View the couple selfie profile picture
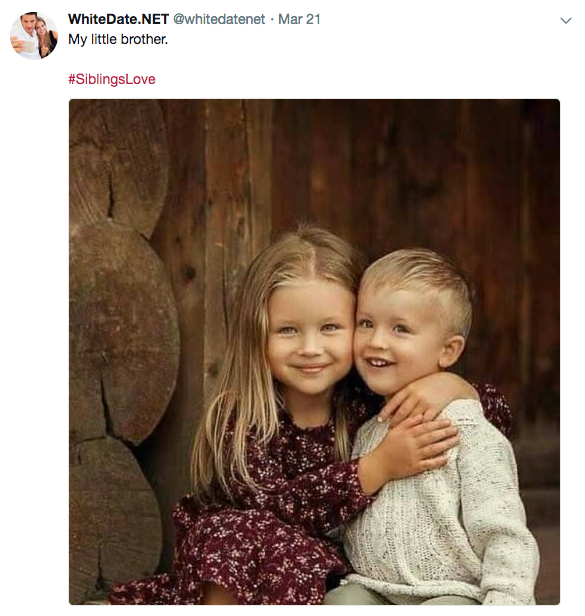 [34, 35]
